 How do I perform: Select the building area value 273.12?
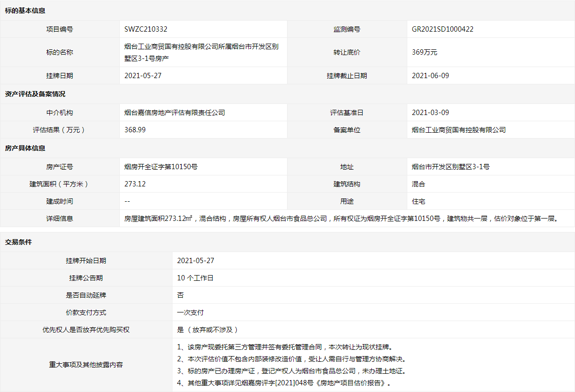click(135, 184)
